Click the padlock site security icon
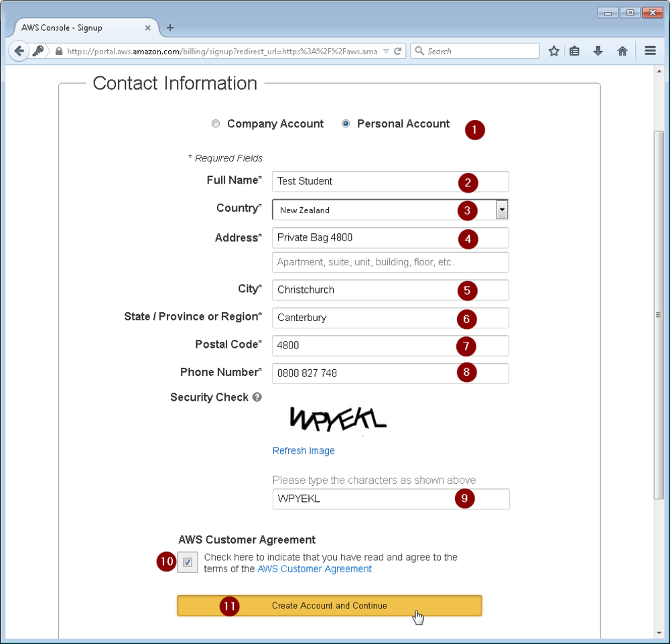This screenshot has height=644, width=670. (59, 52)
